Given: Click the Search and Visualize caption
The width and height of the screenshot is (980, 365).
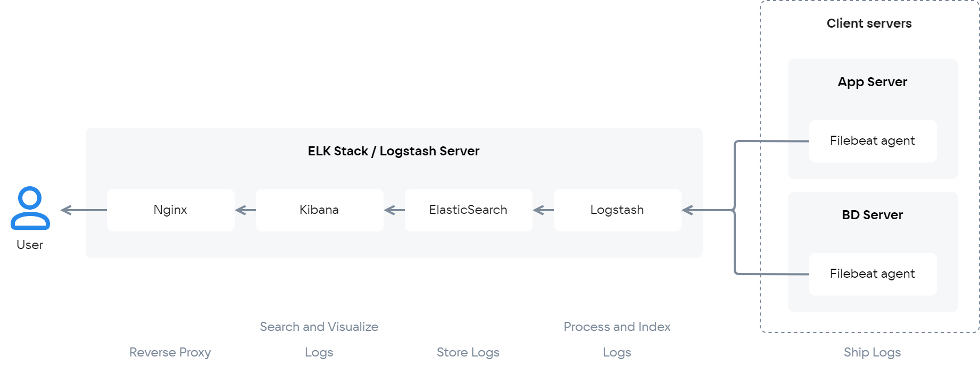Looking at the screenshot, I should pyautogui.click(x=319, y=327).
